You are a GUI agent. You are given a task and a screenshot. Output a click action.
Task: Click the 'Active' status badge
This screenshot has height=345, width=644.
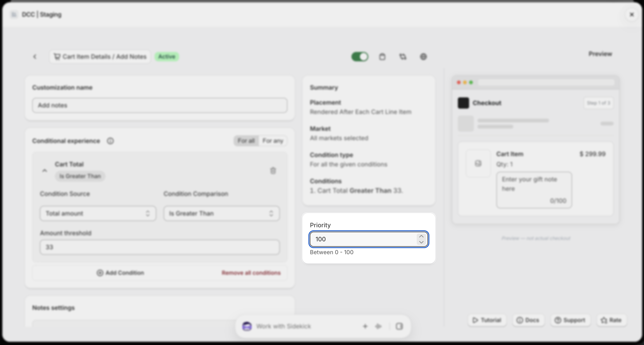coord(167,57)
